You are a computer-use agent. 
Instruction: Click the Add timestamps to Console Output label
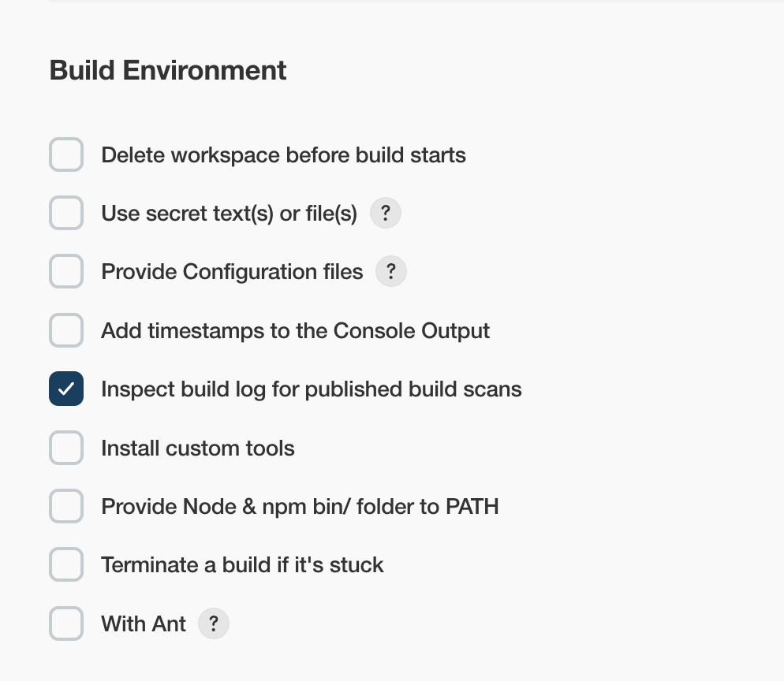point(296,331)
